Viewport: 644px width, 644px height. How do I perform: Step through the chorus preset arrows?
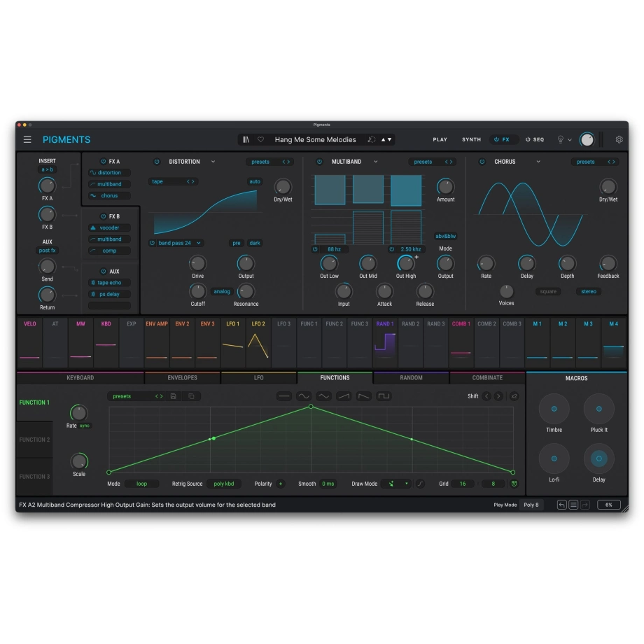point(611,162)
